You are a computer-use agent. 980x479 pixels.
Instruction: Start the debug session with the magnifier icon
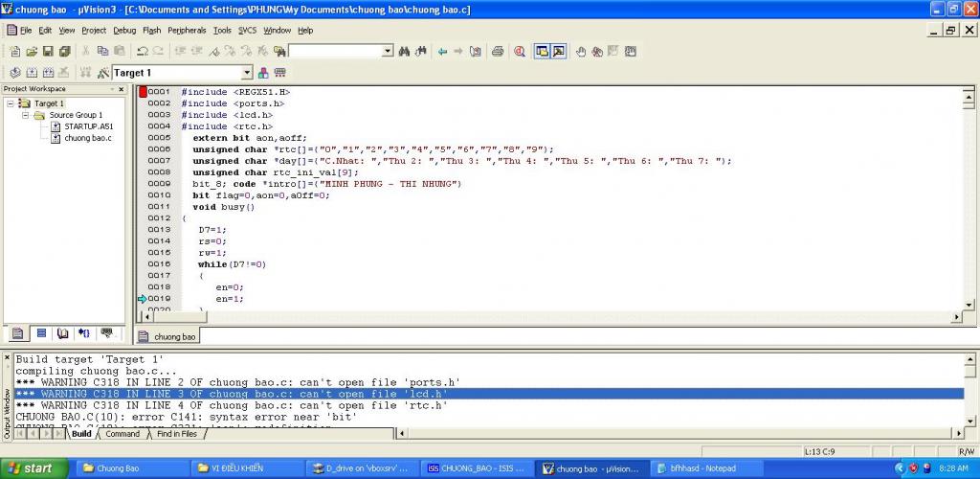[x=520, y=51]
